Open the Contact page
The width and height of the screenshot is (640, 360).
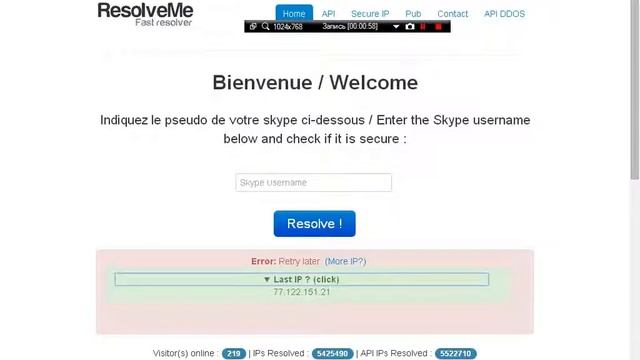coord(453,14)
